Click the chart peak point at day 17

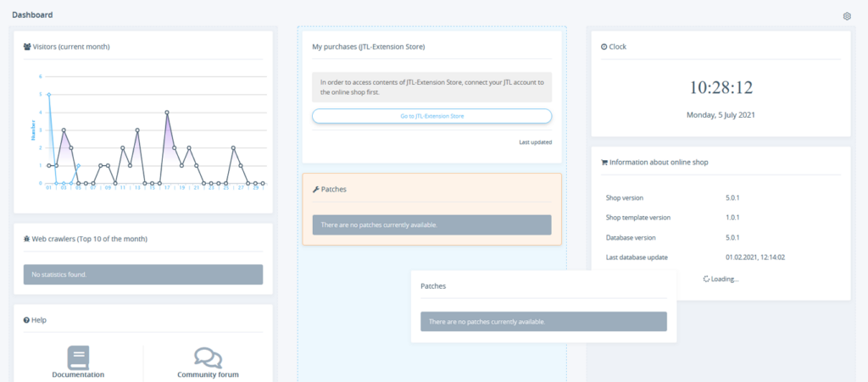(167, 112)
